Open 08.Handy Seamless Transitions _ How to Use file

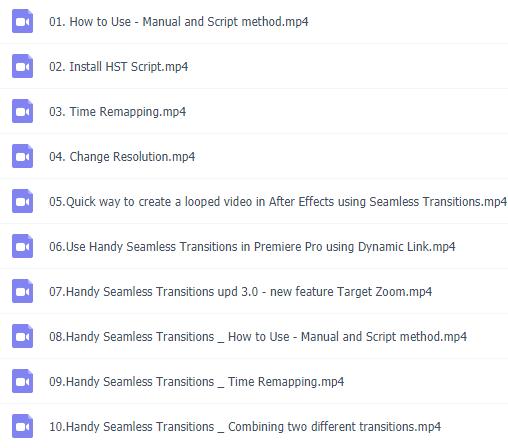click(258, 337)
